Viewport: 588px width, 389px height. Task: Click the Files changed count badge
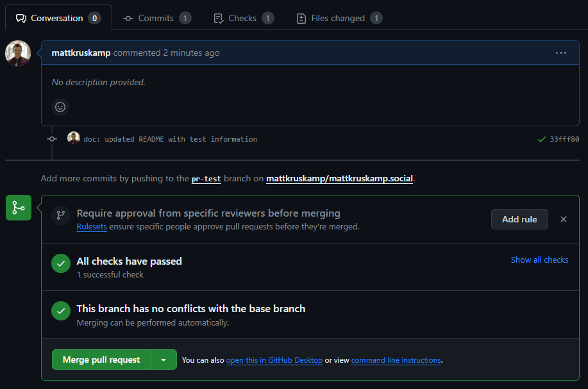[x=376, y=18]
